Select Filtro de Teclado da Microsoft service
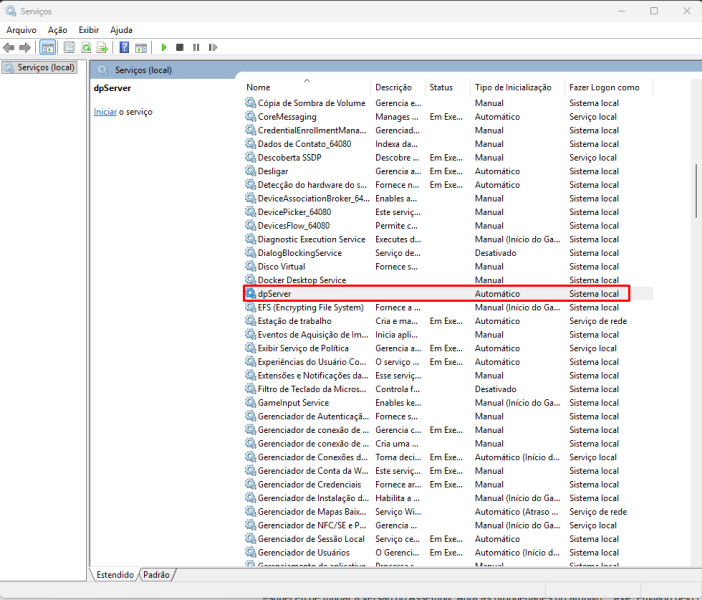 pyautogui.click(x=448, y=389)
